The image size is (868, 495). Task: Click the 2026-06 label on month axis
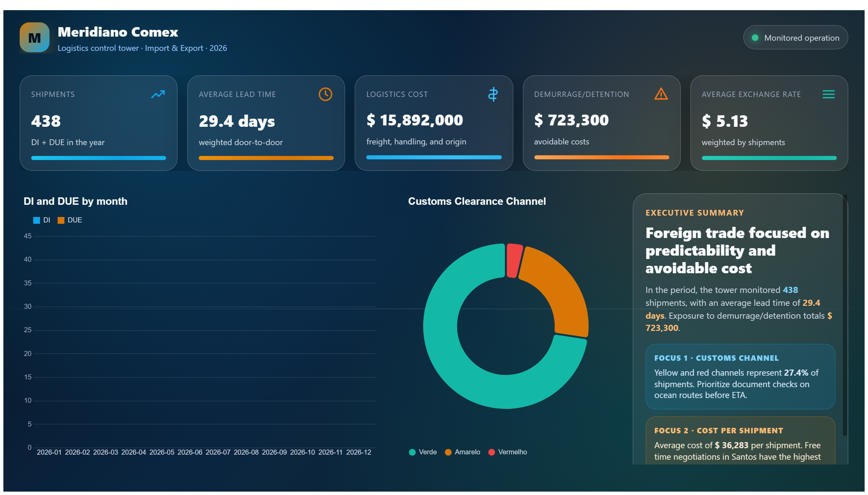[x=190, y=452]
